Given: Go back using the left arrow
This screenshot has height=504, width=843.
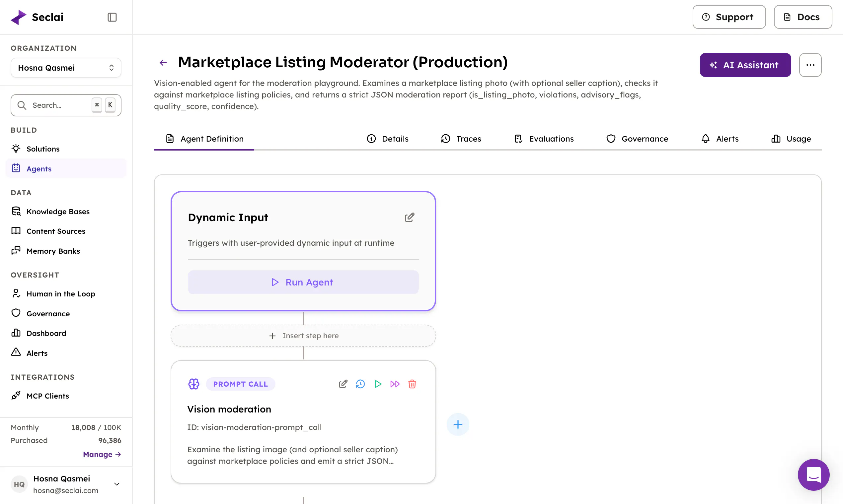Looking at the screenshot, I should coord(163,62).
